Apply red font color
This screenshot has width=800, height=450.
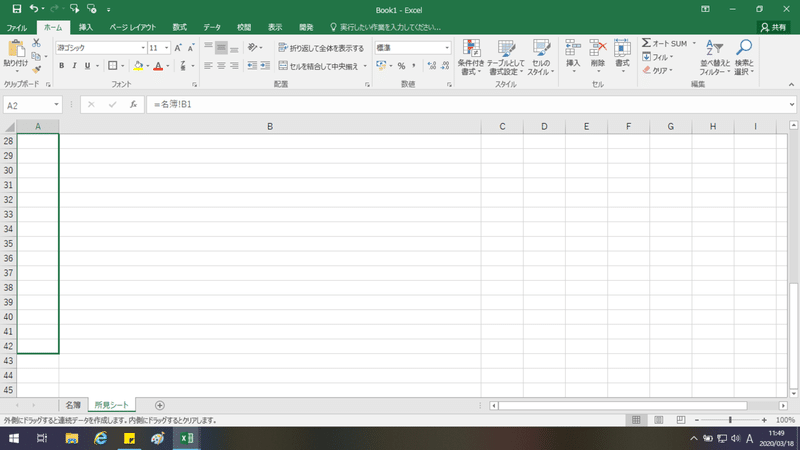(x=158, y=66)
